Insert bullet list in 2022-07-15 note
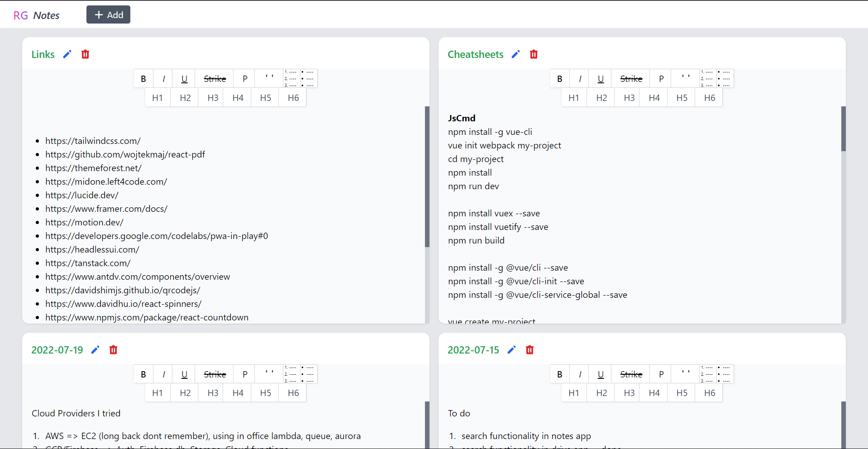The image size is (868, 449). 725,374
